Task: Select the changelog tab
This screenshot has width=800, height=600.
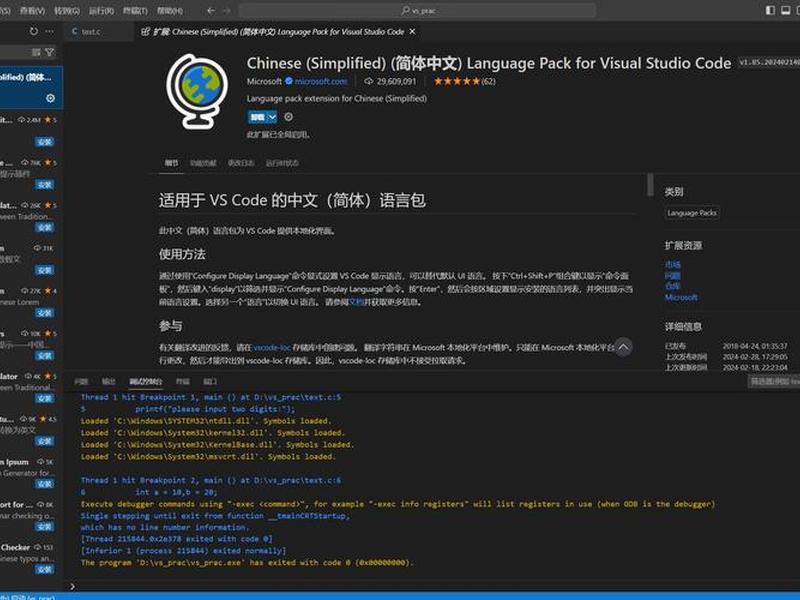Action: (240, 163)
